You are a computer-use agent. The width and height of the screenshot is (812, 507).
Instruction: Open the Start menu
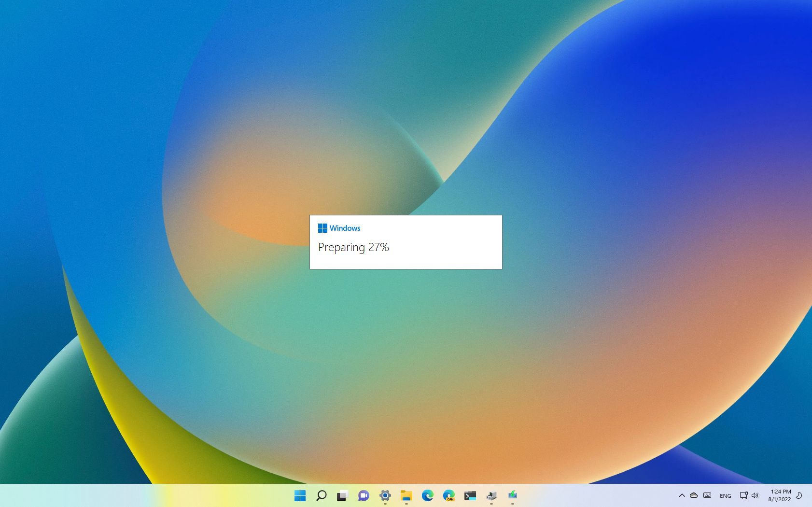pos(301,495)
